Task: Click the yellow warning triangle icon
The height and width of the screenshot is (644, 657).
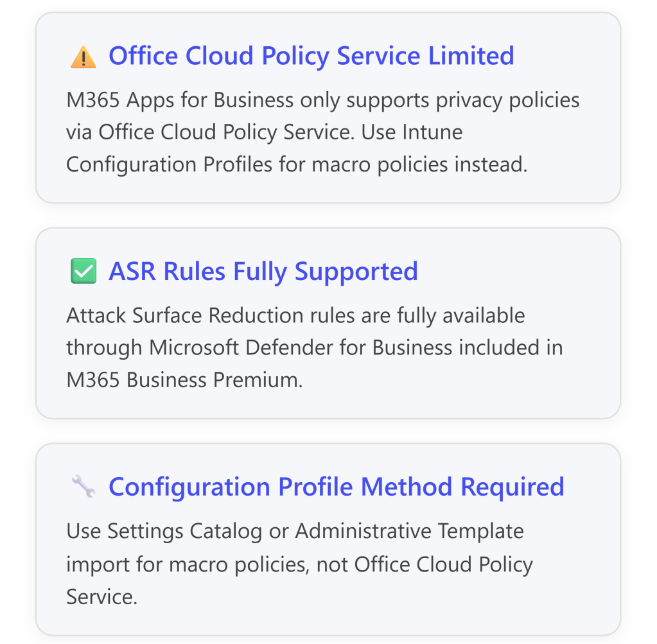Action: click(x=83, y=58)
